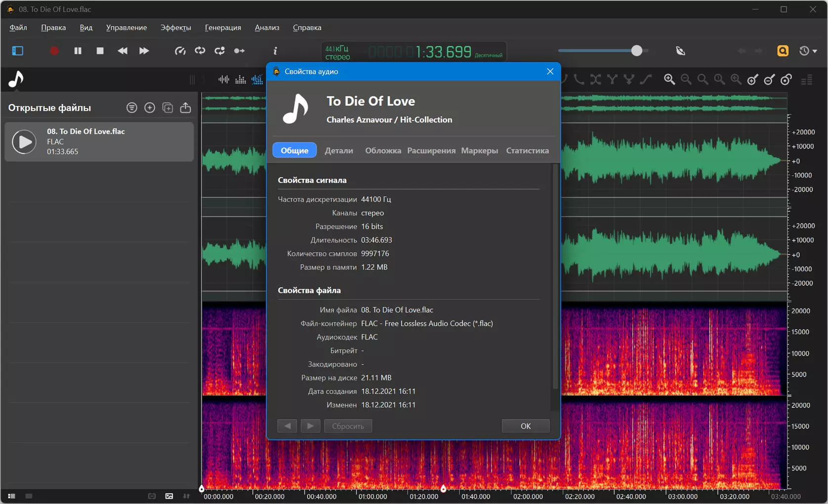
Task: Change the 'Десятичный' time format
Action: click(489, 55)
